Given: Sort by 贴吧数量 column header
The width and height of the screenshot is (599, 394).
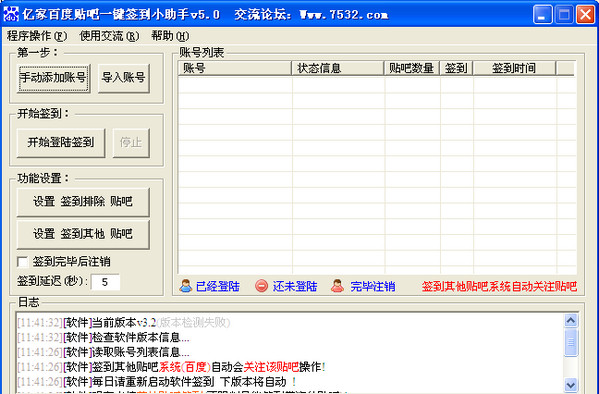Looking at the screenshot, I should (x=412, y=68).
